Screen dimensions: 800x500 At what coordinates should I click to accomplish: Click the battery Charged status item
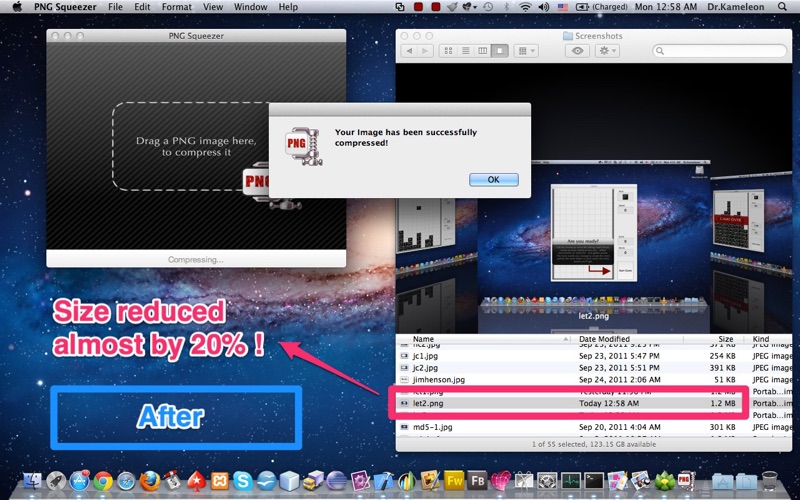[x=602, y=7]
